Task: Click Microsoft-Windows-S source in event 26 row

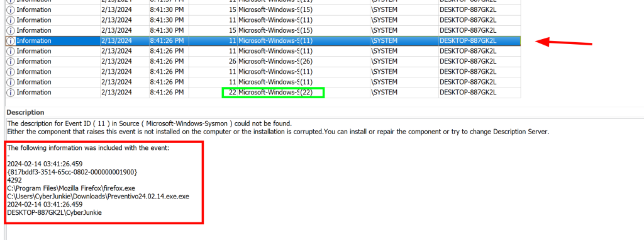Action: (x=269, y=61)
